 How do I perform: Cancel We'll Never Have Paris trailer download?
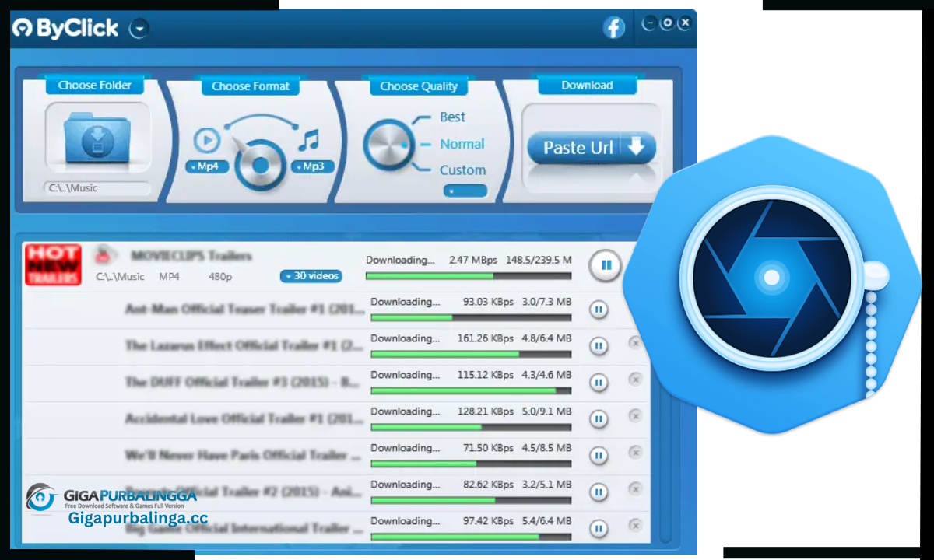(635, 452)
